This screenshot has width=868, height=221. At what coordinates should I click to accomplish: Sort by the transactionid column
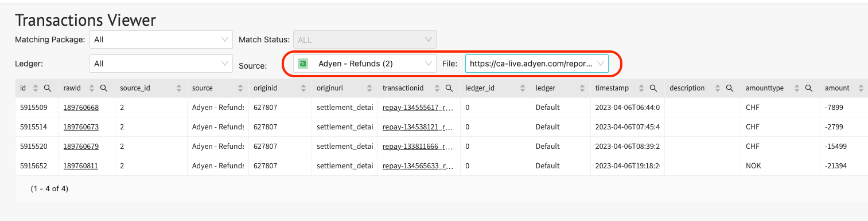[x=437, y=88]
